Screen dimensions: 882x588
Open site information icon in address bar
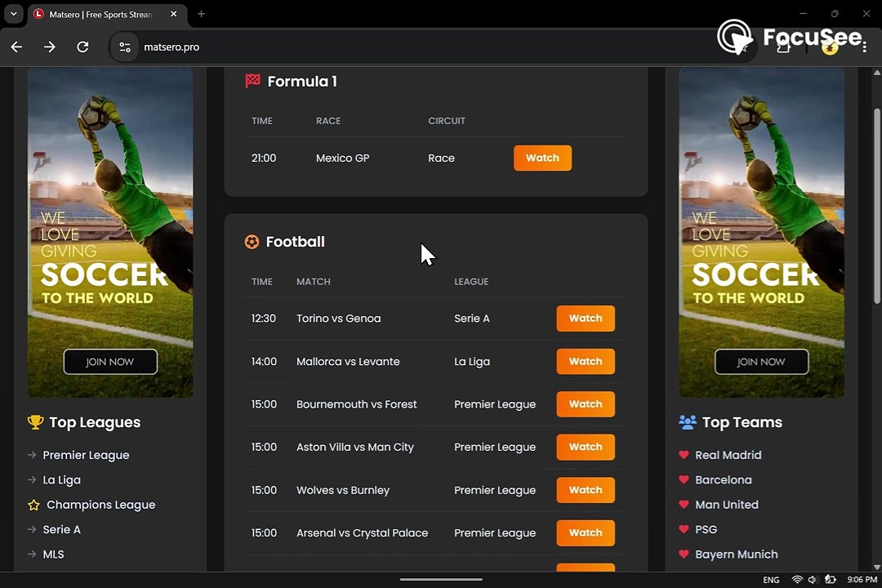[x=124, y=47]
